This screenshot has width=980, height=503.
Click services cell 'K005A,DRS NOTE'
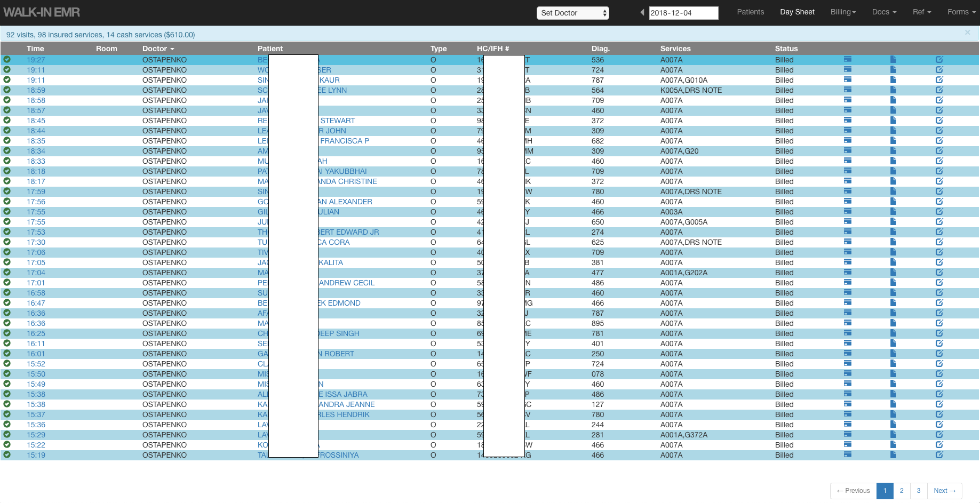(691, 90)
